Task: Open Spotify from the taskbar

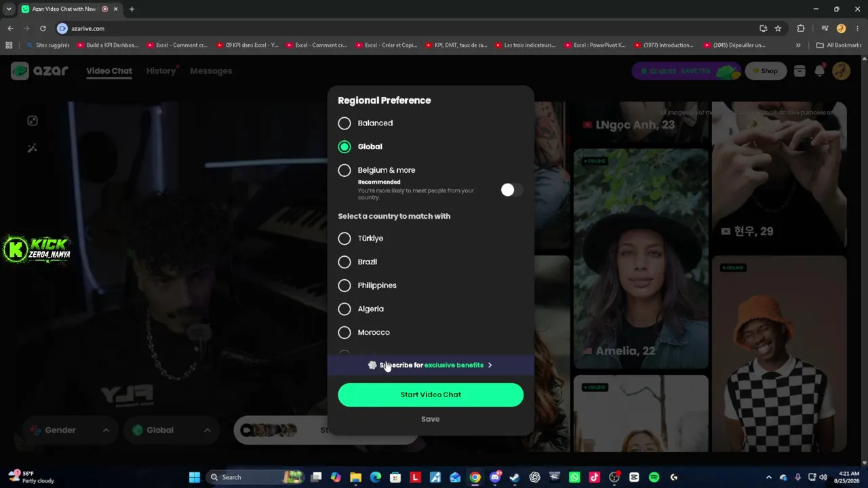Action: click(654, 477)
